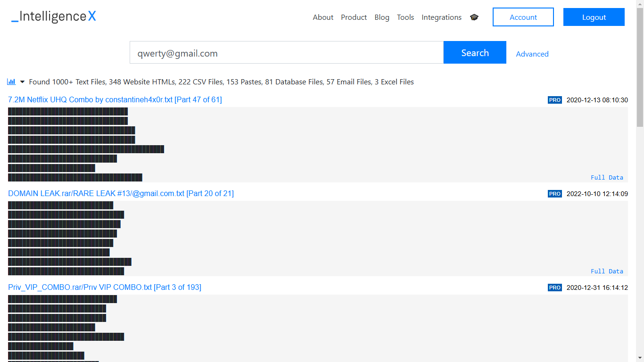644x362 pixels.
Task: Open the Advanced search link
Action: (532, 54)
